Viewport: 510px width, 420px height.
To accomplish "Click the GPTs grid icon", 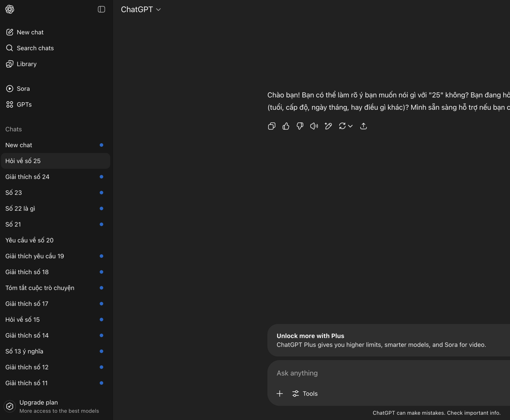I will pos(10,104).
